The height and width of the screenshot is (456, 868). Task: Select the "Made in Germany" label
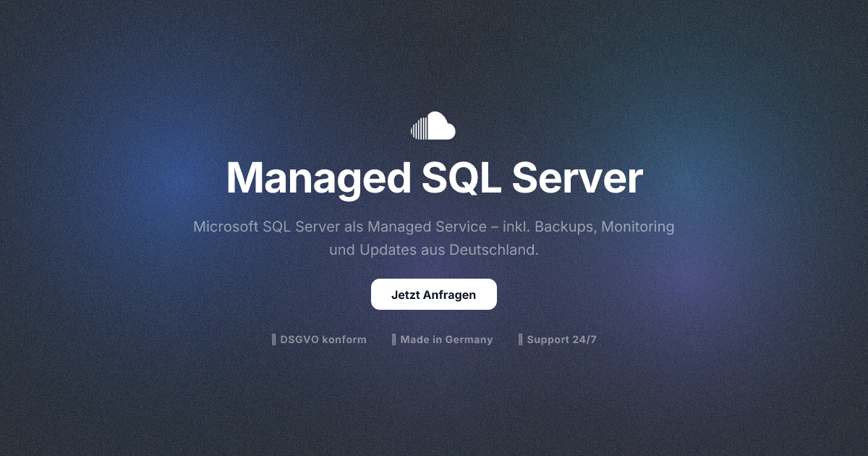coord(446,339)
